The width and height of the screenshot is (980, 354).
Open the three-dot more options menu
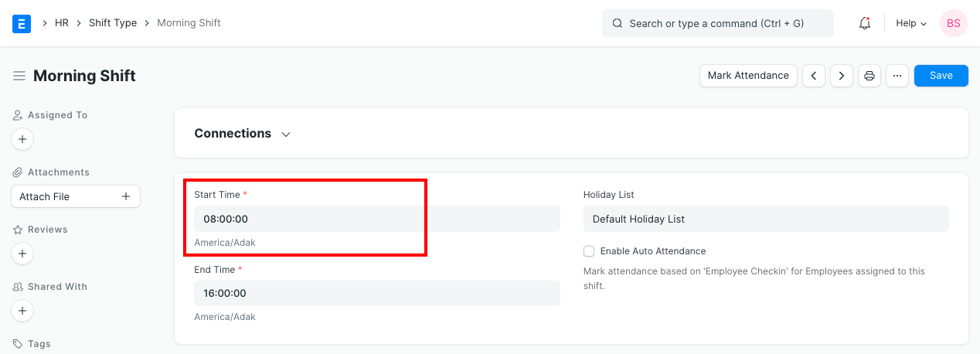[x=897, y=76]
